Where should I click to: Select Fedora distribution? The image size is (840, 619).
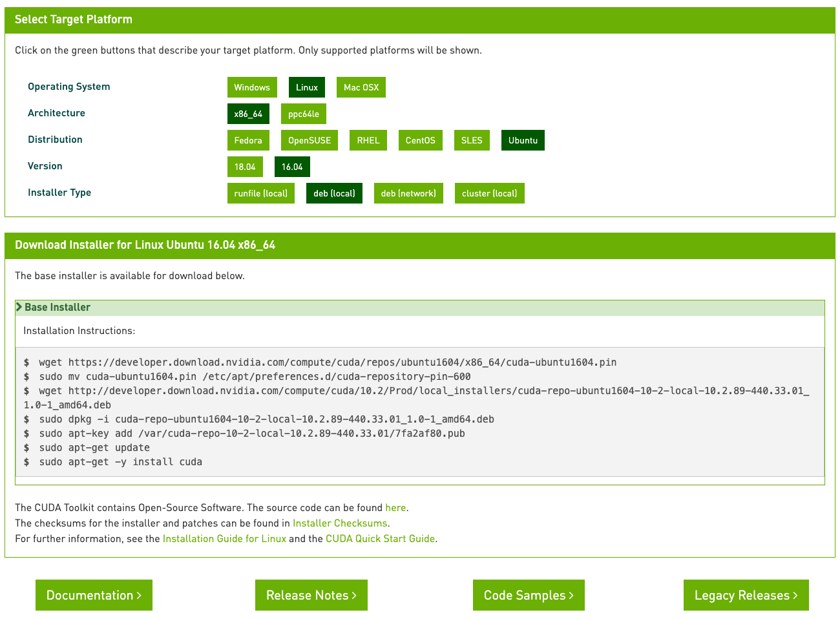(x=248, y=140)
